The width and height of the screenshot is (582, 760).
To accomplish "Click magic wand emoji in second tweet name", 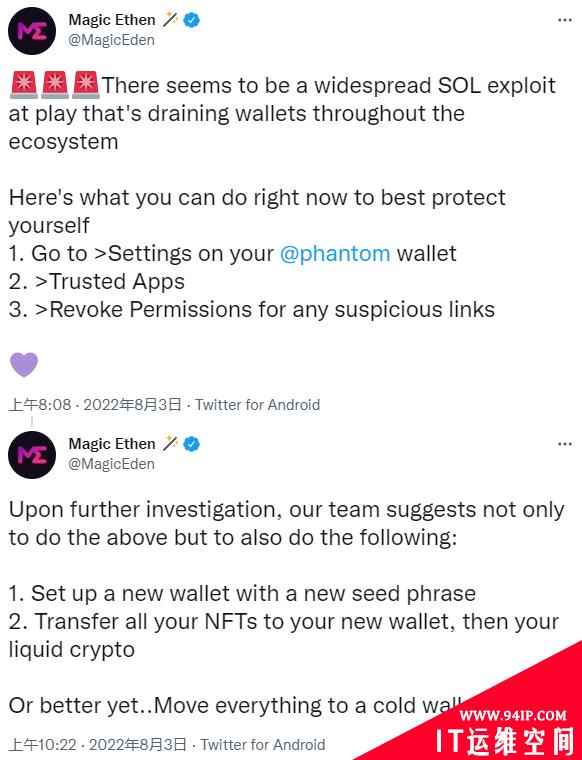I will click(x=170, y=443).
